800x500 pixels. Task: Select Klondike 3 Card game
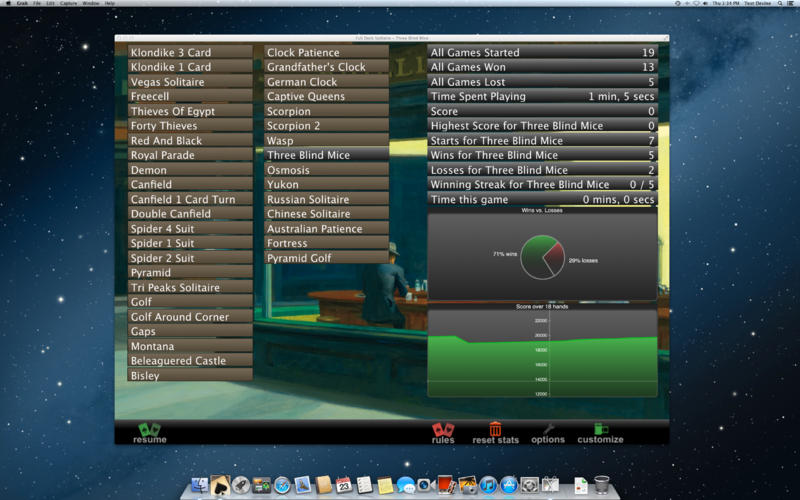point(190,52)
